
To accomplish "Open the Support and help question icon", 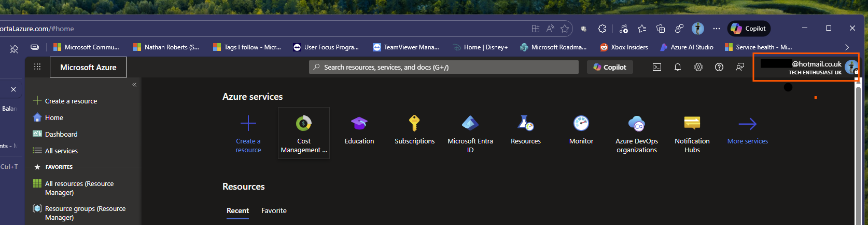I will (719, 67).
